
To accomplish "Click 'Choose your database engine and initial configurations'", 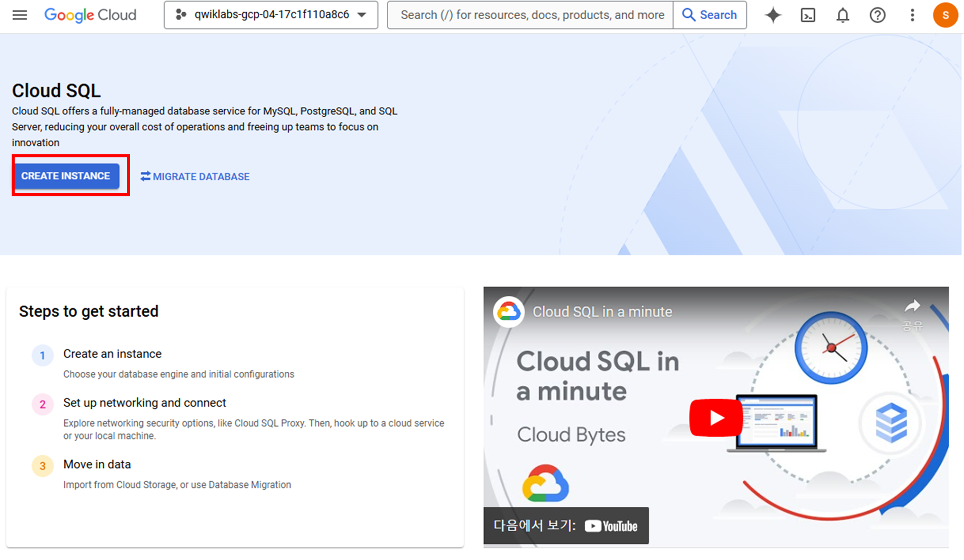I will coord(179,374).
